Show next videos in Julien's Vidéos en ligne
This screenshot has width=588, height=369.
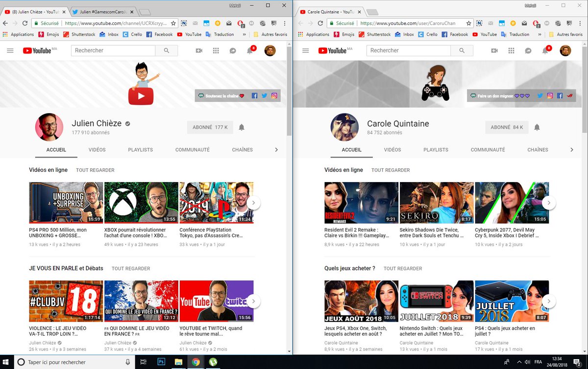pos(253,202)
